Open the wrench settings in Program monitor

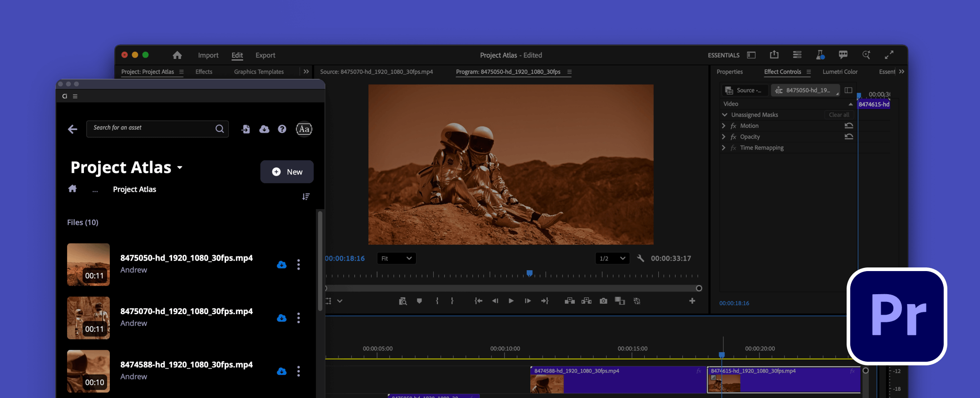640,258
